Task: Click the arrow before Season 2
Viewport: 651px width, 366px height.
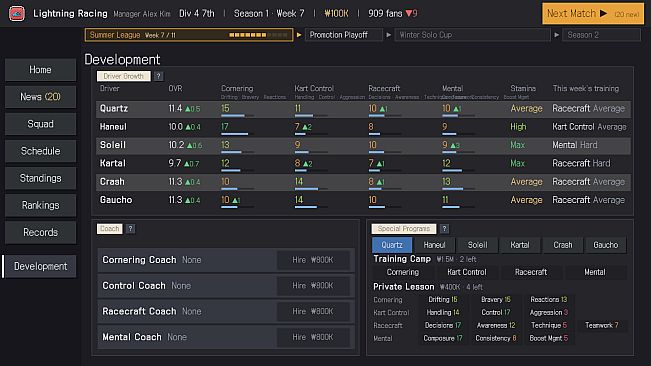Action: click(x=556, y=35)
